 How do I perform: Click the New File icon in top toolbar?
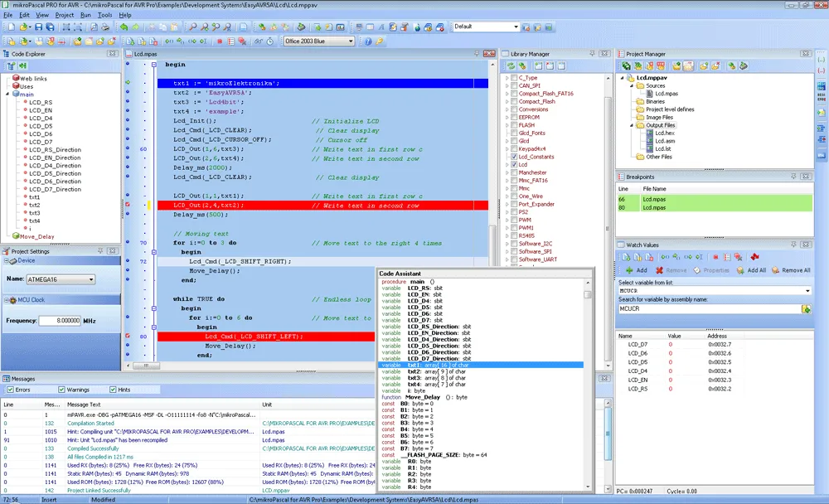click(x=11, y=27)
